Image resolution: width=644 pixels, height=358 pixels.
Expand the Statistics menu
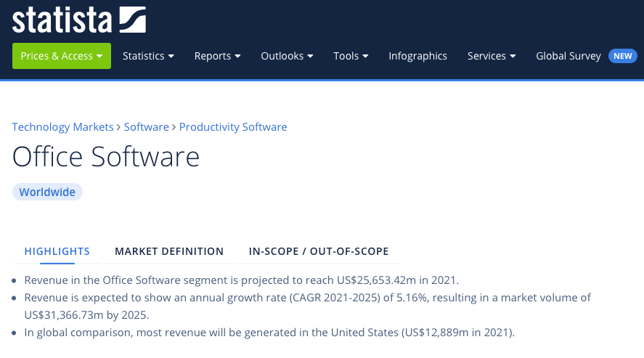click(148, 56)
